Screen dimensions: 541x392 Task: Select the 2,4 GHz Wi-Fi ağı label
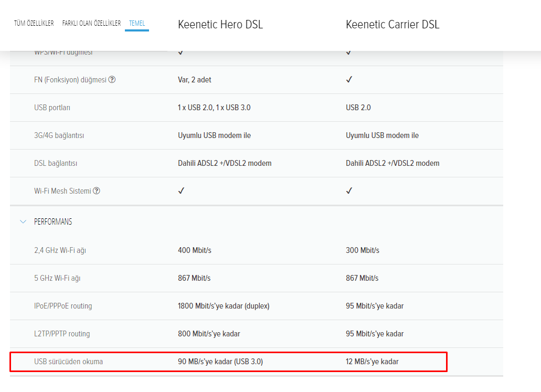click(x=60, y=250)
